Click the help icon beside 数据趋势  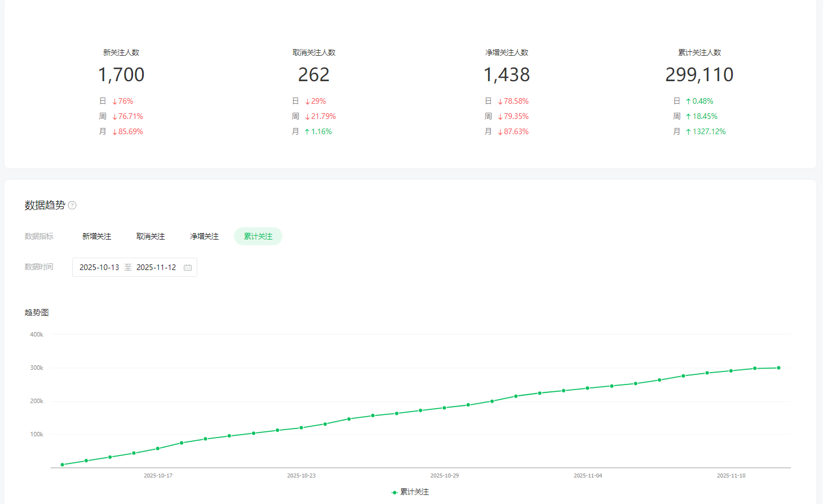pyautogui.click(x=72, y=205)
